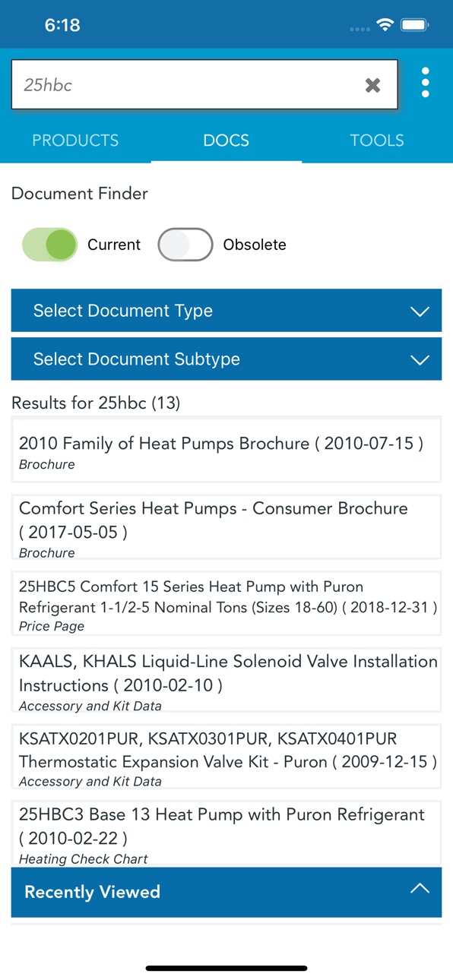This screenshot has height=980, width=453.
Task: Open the 25HBC5 Comfort 15 Price Page
Action: point(226,603)
